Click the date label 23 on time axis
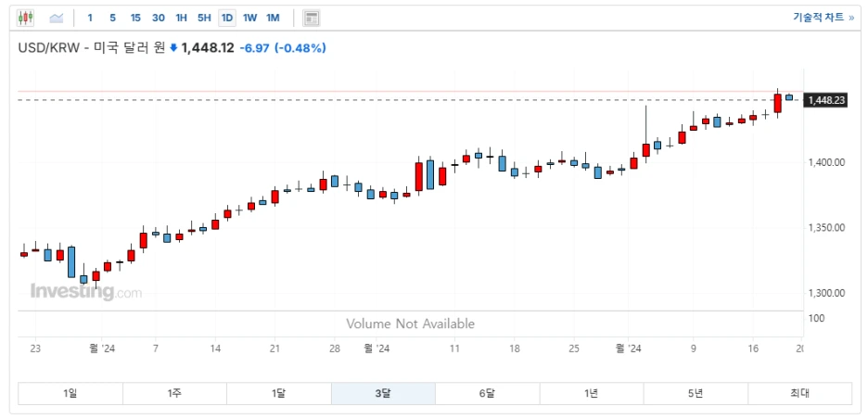Screen dimensions: 868x419 tap(36, 349)
